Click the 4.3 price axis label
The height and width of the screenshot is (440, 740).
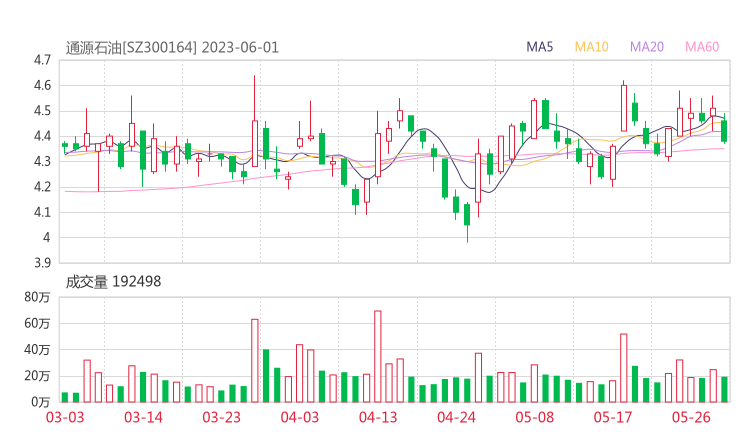tap(42, 161)
